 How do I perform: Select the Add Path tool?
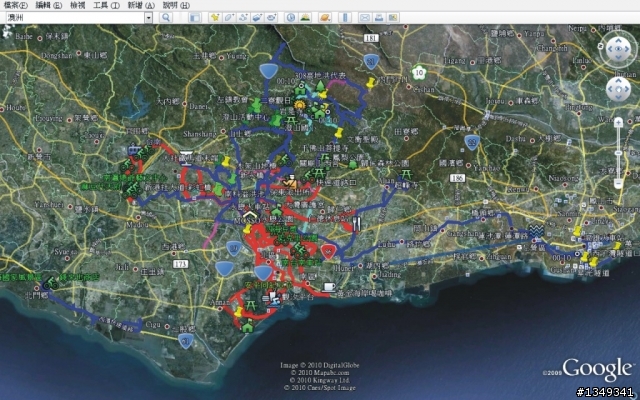tap(243, 17)
